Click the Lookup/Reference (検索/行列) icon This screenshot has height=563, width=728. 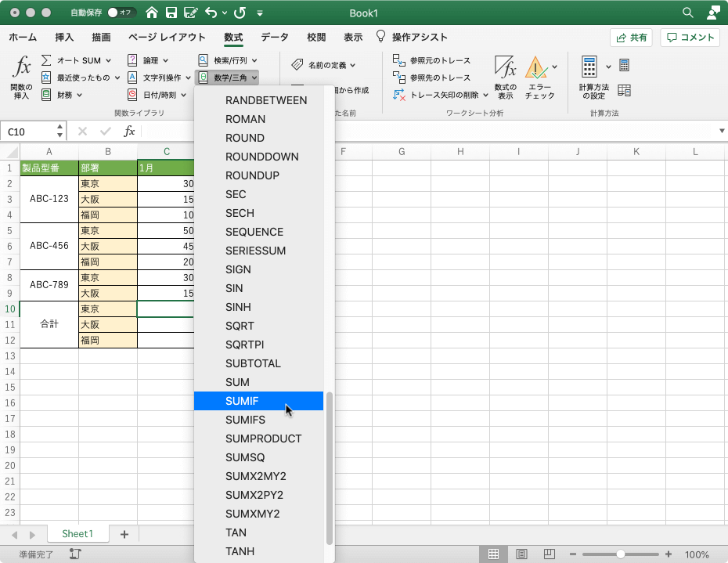coord(204,60)
